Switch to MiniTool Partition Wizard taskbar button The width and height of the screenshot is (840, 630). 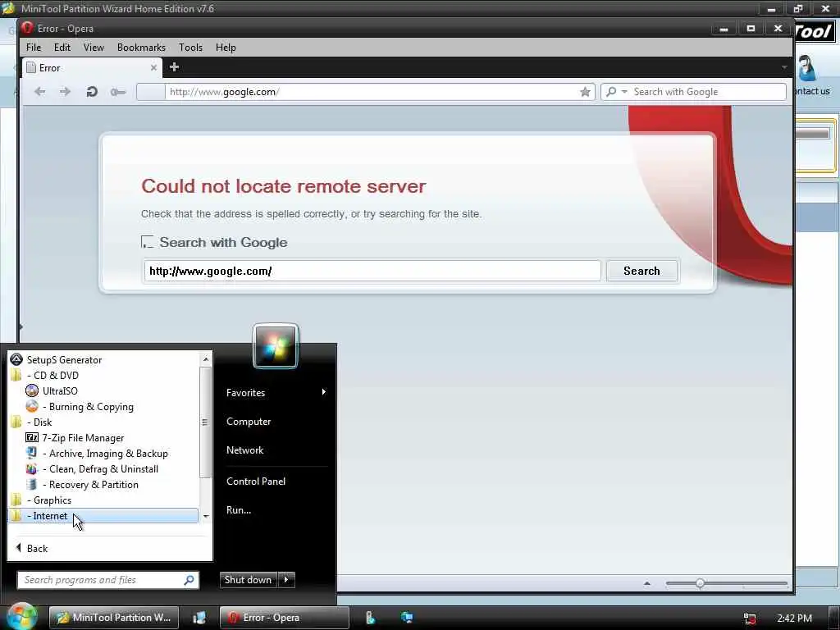coord(113,617)
